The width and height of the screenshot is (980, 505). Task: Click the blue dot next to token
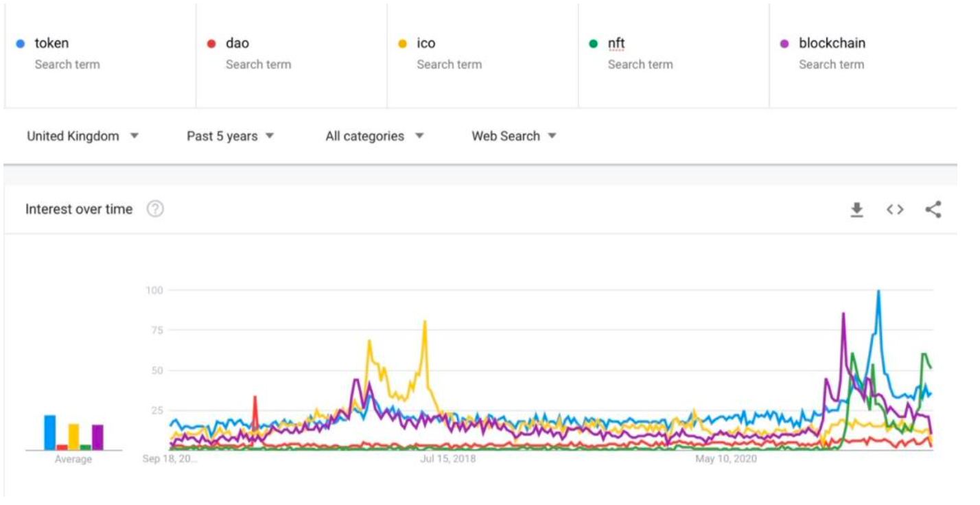tap(21, 44)
